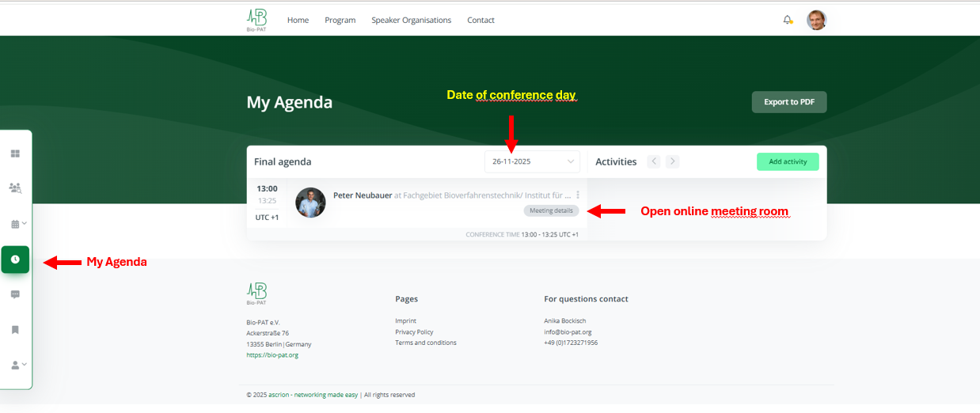
Task: Click Export to PDF button
Action: point(788,102)
